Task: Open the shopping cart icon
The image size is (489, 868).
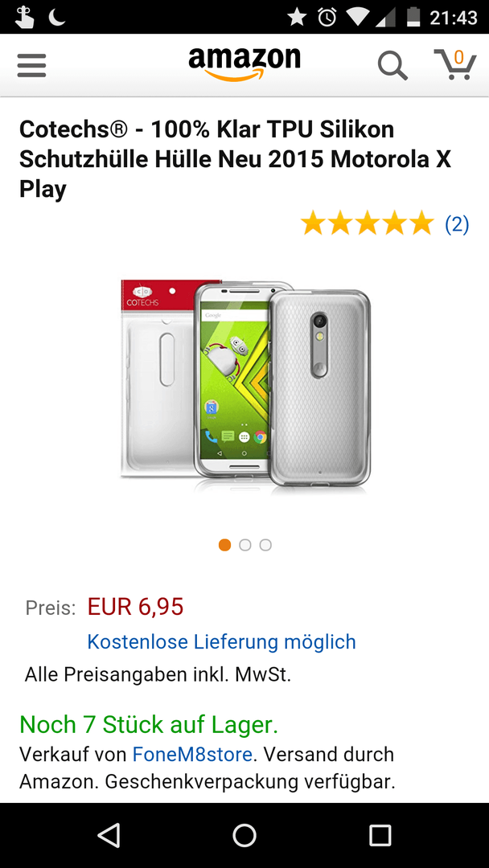Action: 455,64
